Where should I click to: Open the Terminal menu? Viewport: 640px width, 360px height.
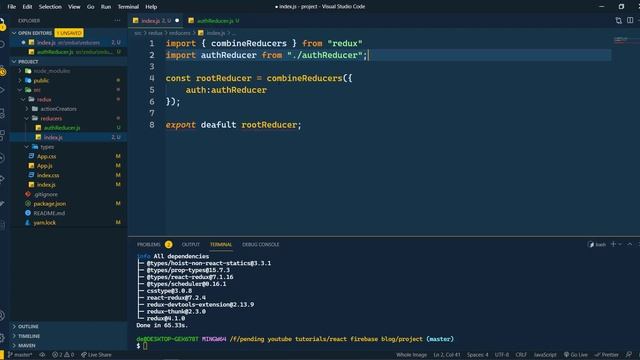pos(128,7)
